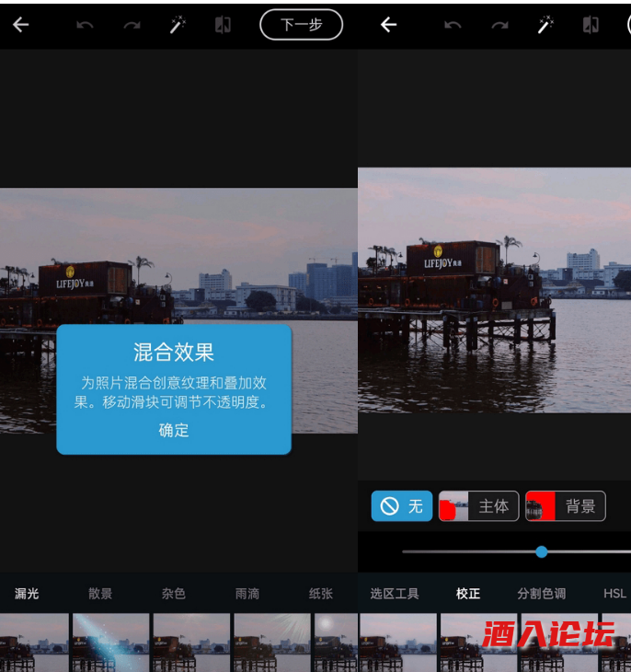Viewport: 631px width, 672px height.
Task: Tap magic wand auto-enhance on right screen
Action: (545, 25)
